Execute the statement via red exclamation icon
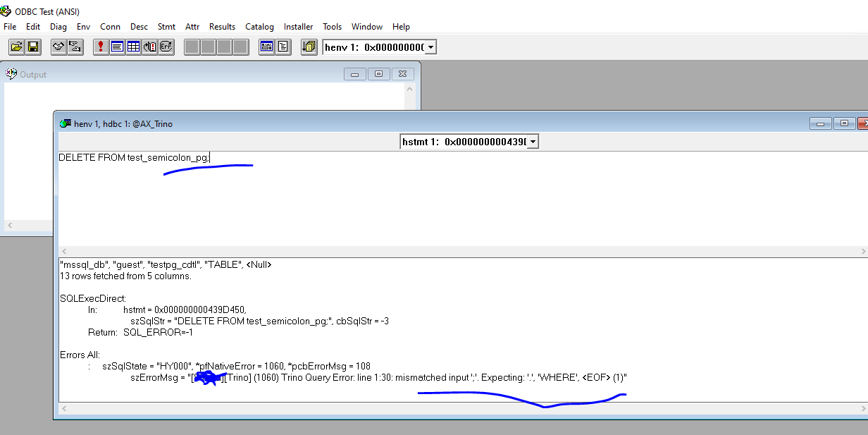868x435 pixels. click(100, 47)
